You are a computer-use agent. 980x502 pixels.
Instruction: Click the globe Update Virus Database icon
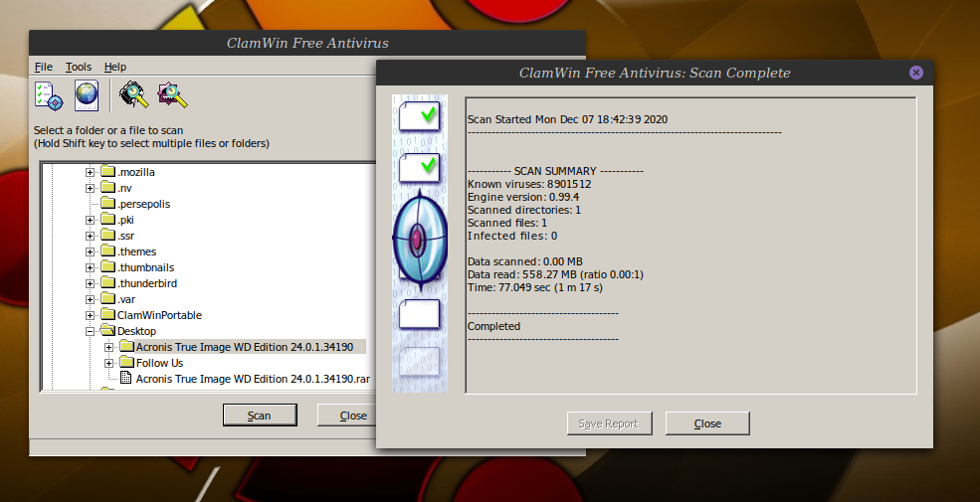87,95
